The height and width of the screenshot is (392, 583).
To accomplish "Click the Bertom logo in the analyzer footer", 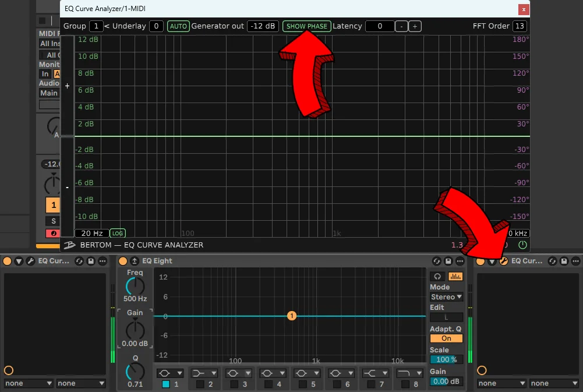I will pos(69,245).
